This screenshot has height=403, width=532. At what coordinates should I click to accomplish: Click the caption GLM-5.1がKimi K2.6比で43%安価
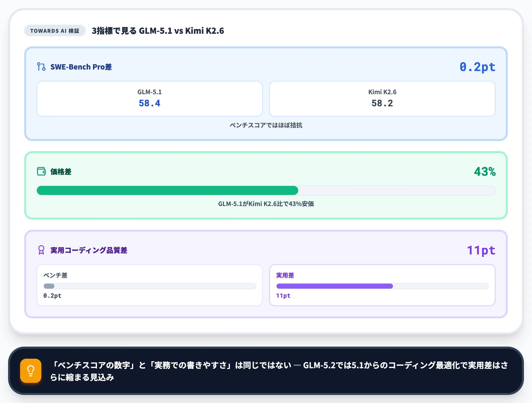click(x=266, y=204)
